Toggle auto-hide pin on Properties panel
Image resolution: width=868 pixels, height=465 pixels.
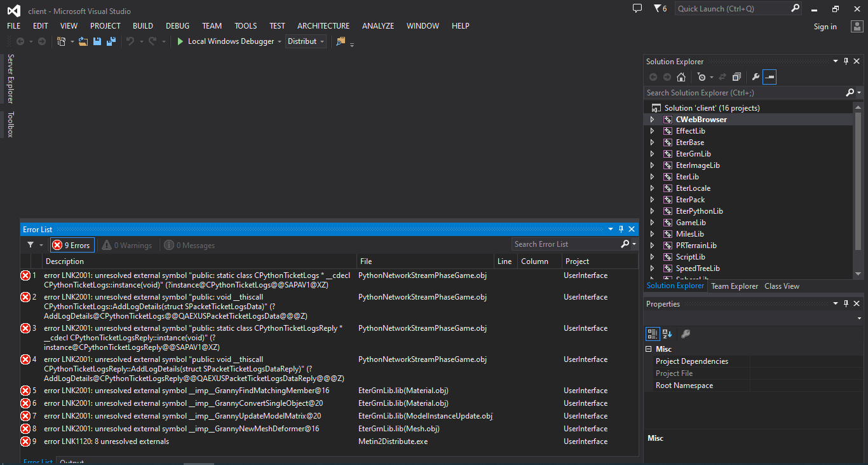point(846,303)
